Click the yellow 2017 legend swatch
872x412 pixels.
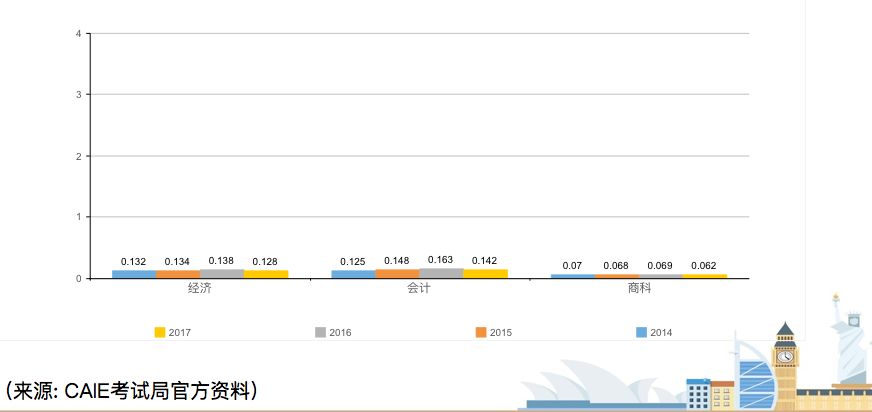tap(160, 332)
